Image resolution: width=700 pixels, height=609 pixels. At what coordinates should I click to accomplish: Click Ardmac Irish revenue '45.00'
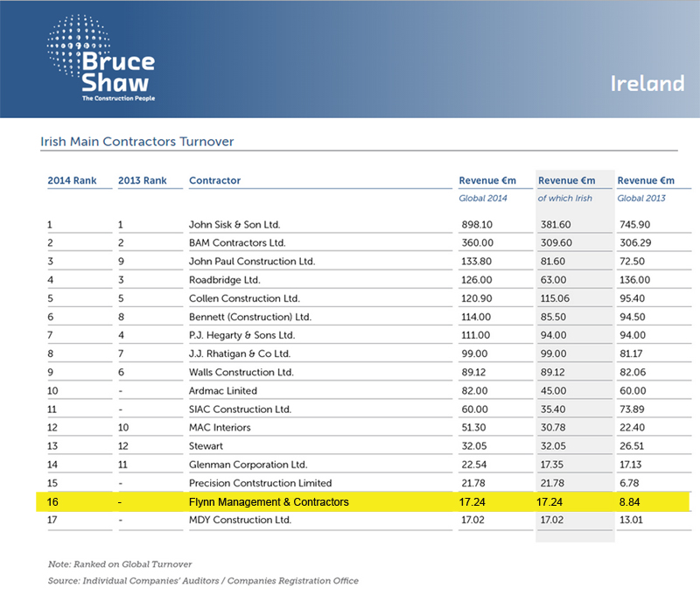[x=554, y=390]
